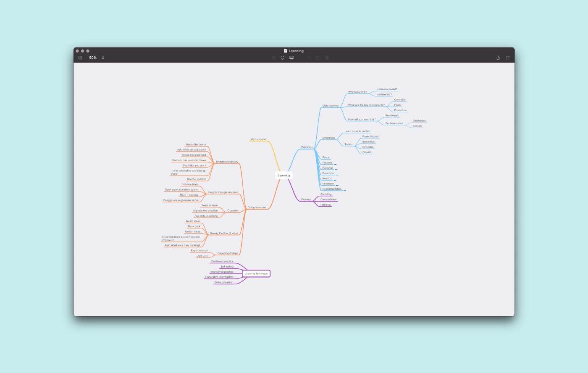Open the emoji sticker picker icon
The width and height of the screenshot is (588, 373).
(283, 58)
